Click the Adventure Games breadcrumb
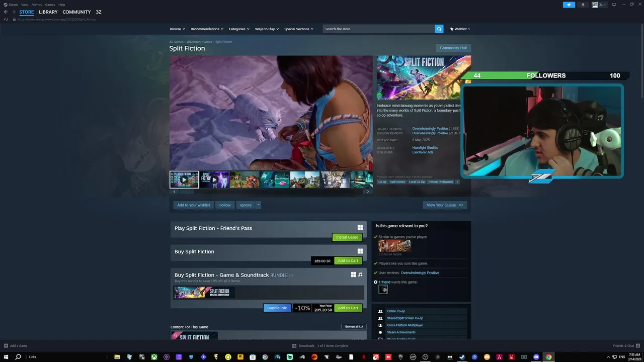644x362 pixels. tap(199, 42)
